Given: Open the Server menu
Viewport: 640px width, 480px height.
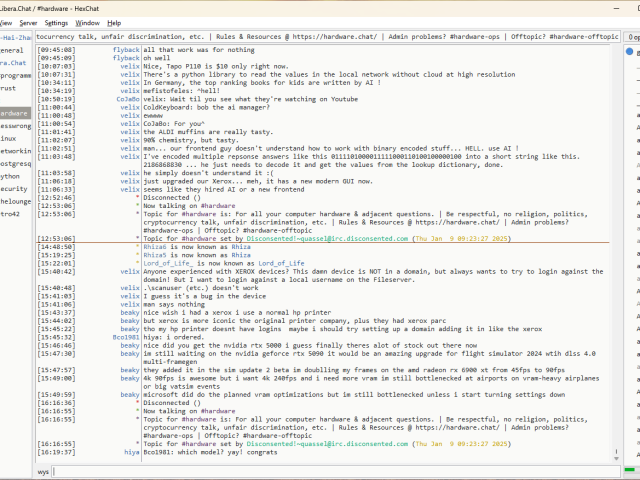Looking at the screenshot, I should (28, 22).
